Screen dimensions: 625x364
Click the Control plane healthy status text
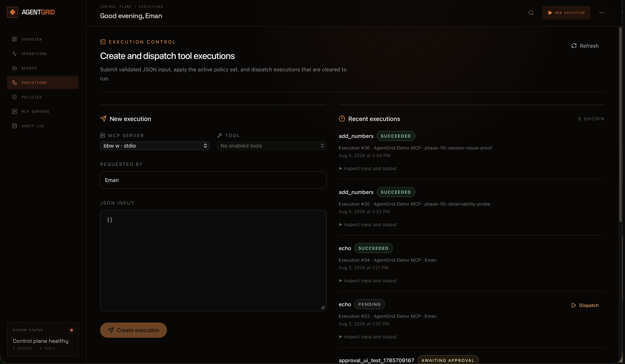(x=41, y=341)
